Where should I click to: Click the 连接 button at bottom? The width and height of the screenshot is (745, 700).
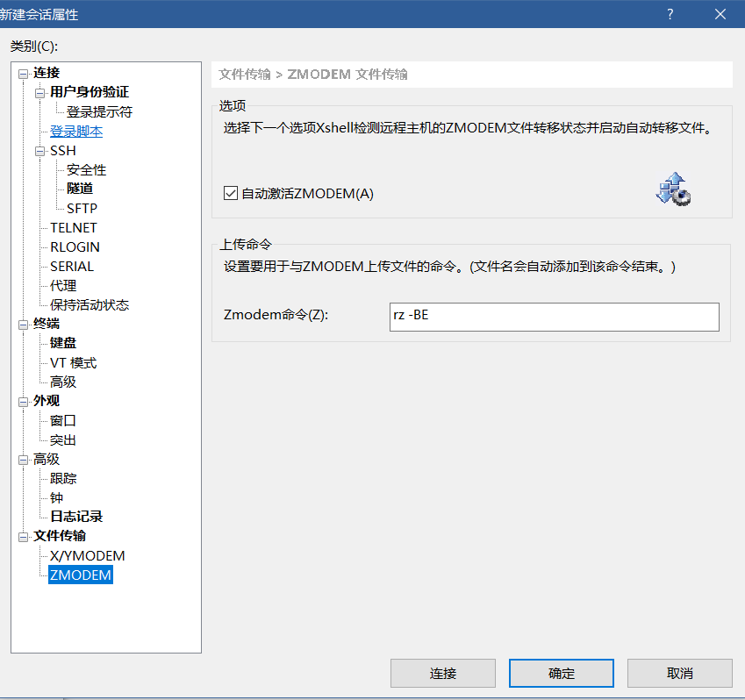tap(443, 673)
